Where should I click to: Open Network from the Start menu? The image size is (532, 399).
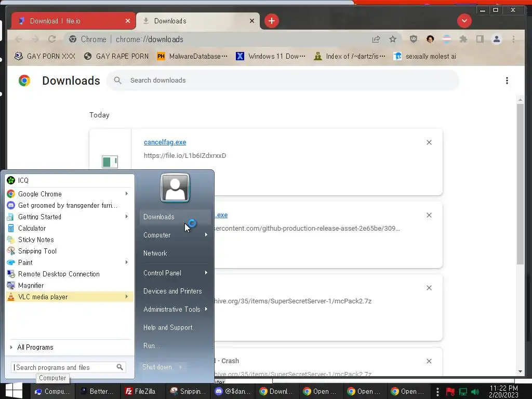tap(175, 253)
